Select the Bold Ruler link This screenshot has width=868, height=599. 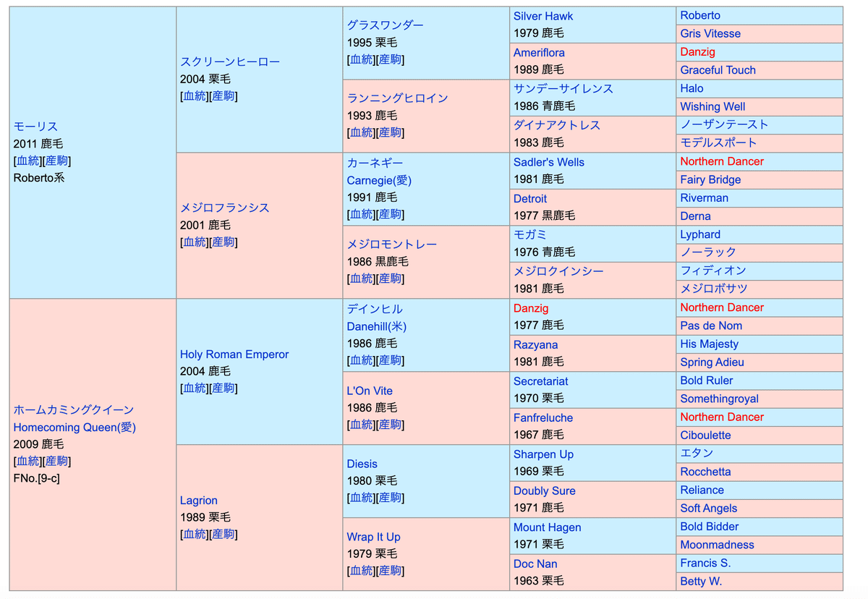[x=706, y=381]
